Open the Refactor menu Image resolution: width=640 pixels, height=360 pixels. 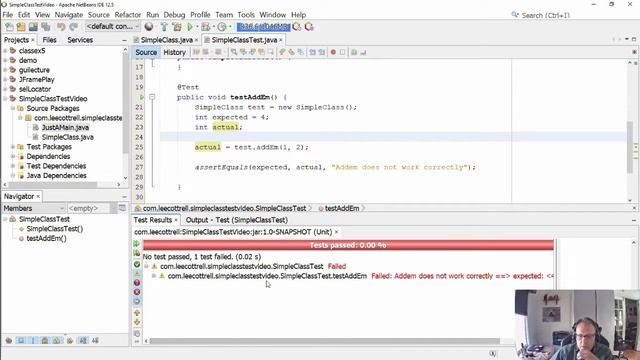(x=127, y=15)
